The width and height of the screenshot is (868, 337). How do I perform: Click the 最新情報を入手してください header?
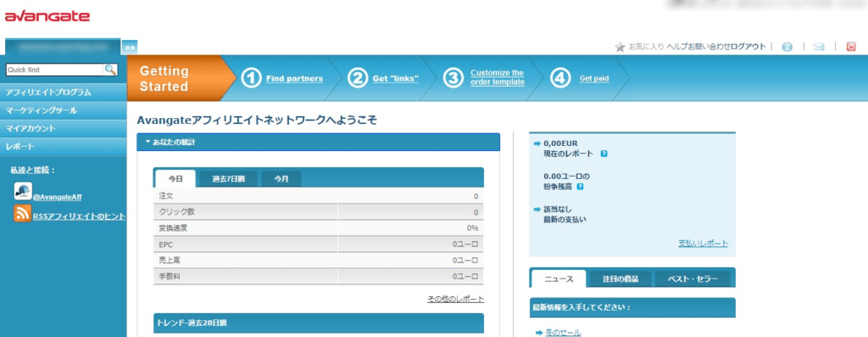coord(632,307)
